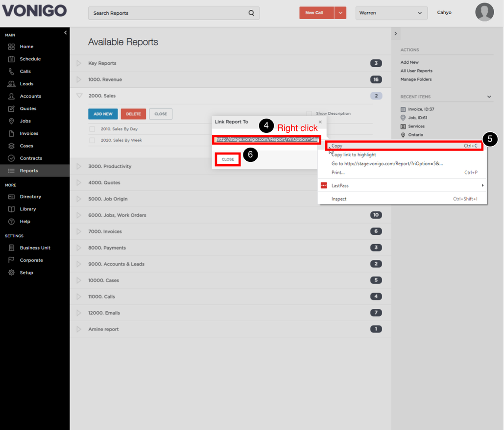Select Print... in the context menu

pyautogui.click(x=338, y=173)
